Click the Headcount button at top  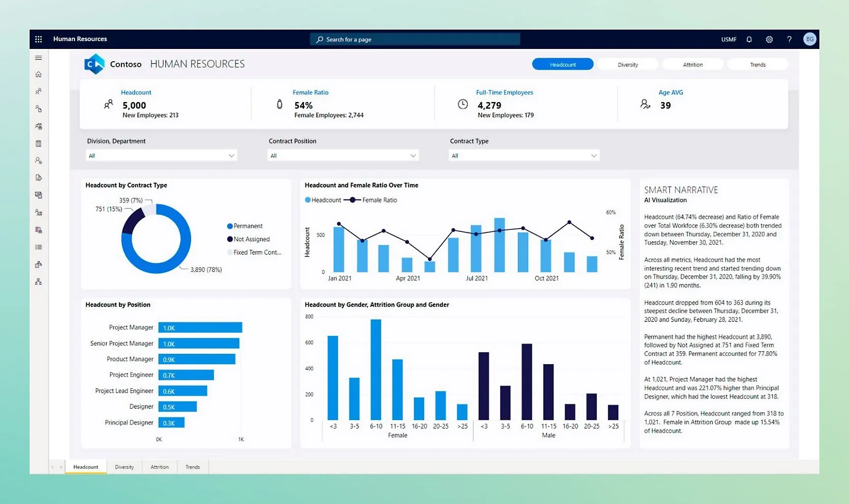pos(562,65)
